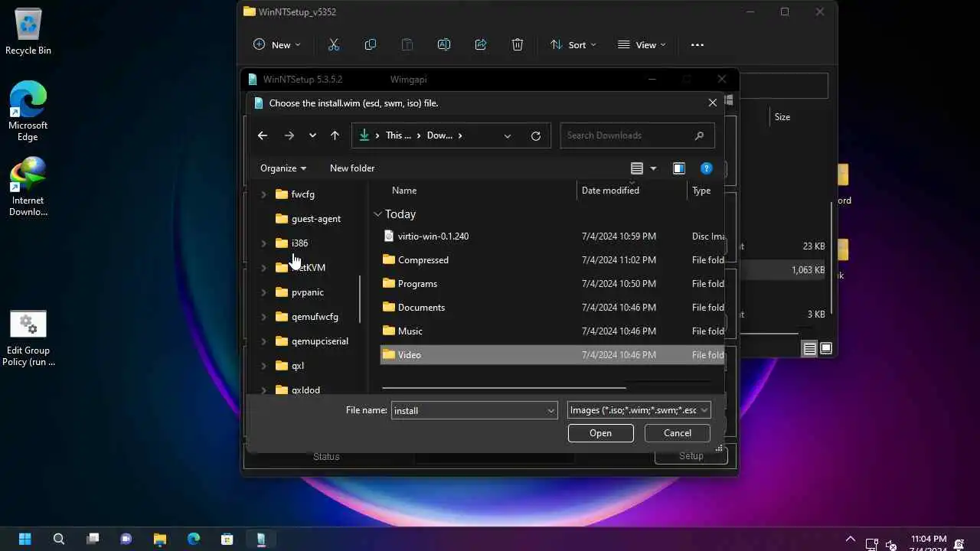Click New folder in dialog toolbar
Screen dimensions: 980x551
pyautogui.click(x=352, y=168)
